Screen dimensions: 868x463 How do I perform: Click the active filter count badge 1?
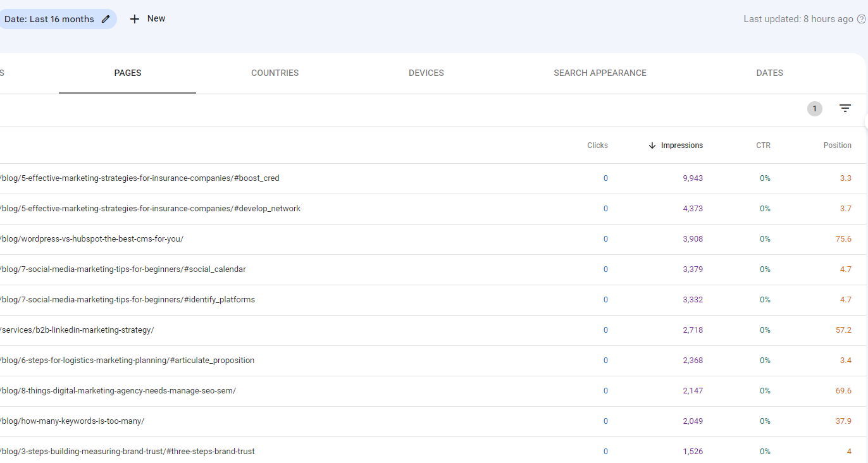[x=815, y=109]
